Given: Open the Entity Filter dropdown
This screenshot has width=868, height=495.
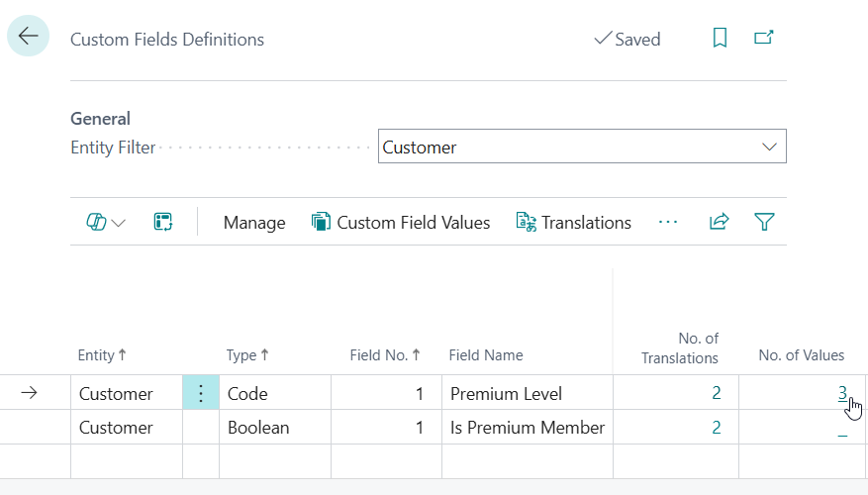Looking at the screenshot, I should point(769,148).
